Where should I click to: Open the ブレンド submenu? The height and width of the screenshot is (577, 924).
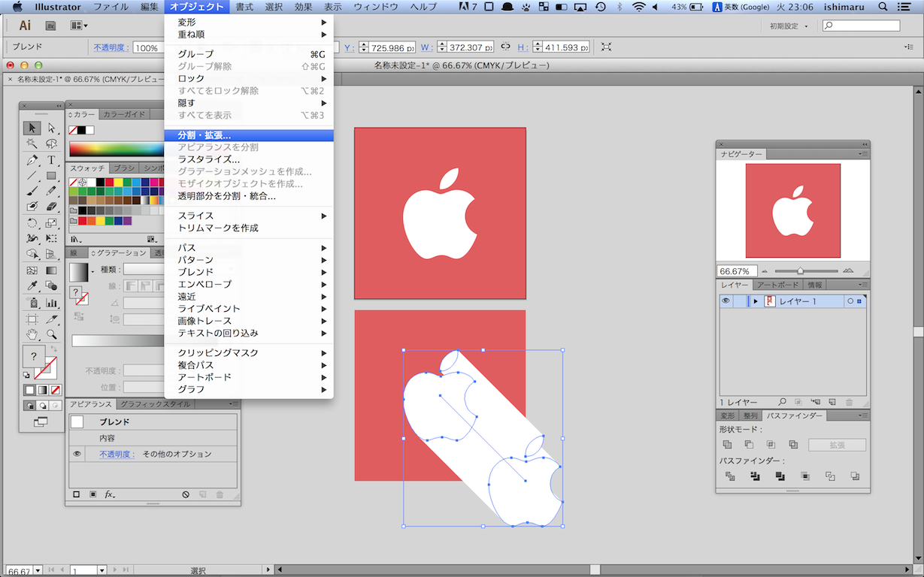tap(249, 272)
